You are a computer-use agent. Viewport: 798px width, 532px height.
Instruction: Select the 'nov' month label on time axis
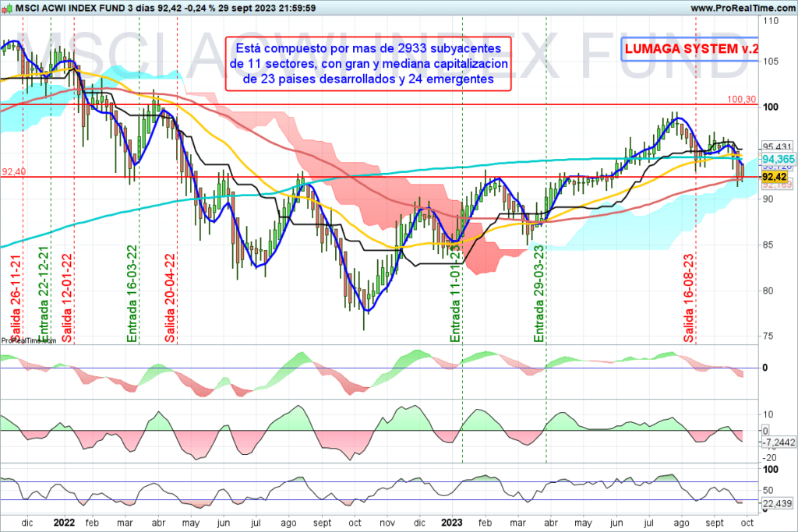[387, 523]
